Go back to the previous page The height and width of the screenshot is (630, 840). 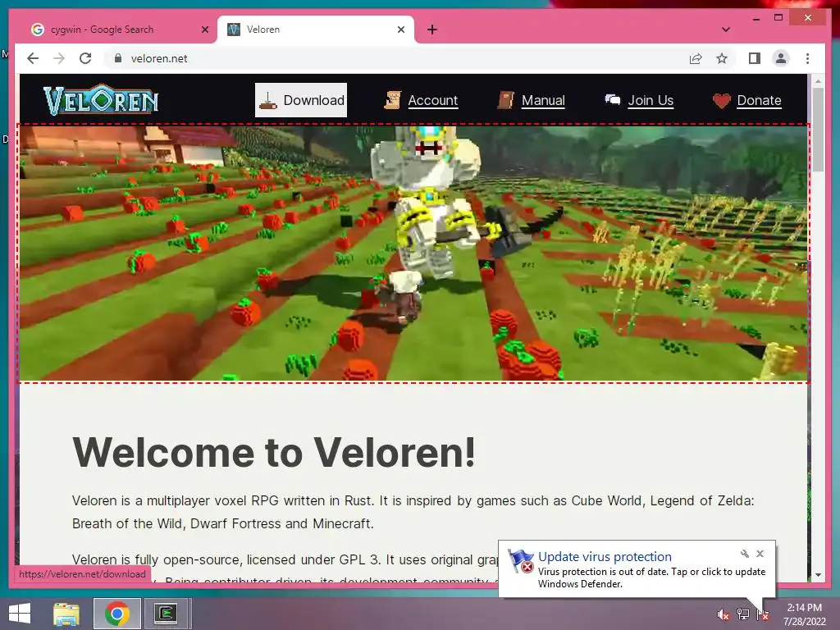point(33,58)
